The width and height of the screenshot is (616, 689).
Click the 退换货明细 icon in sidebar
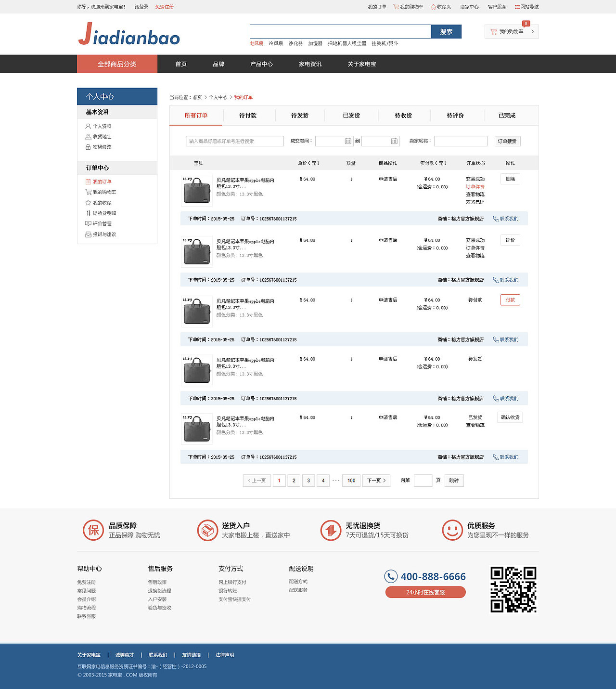(x=88, y=213)
